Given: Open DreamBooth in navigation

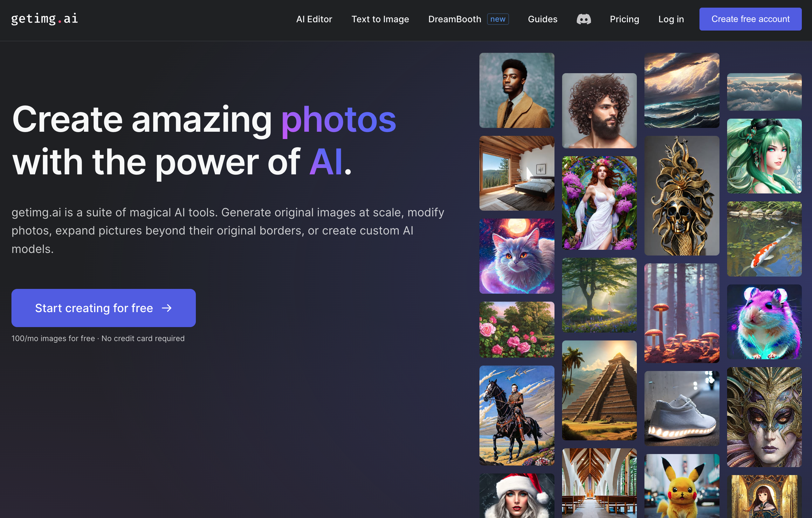Looking at the screenshot, I should [x=455, y=19].
